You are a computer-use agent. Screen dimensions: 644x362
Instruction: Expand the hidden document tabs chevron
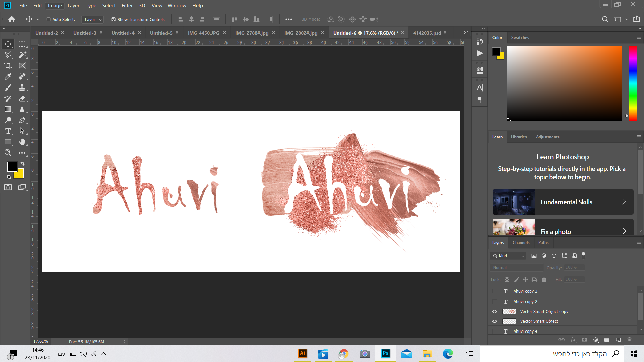(466, 32)
